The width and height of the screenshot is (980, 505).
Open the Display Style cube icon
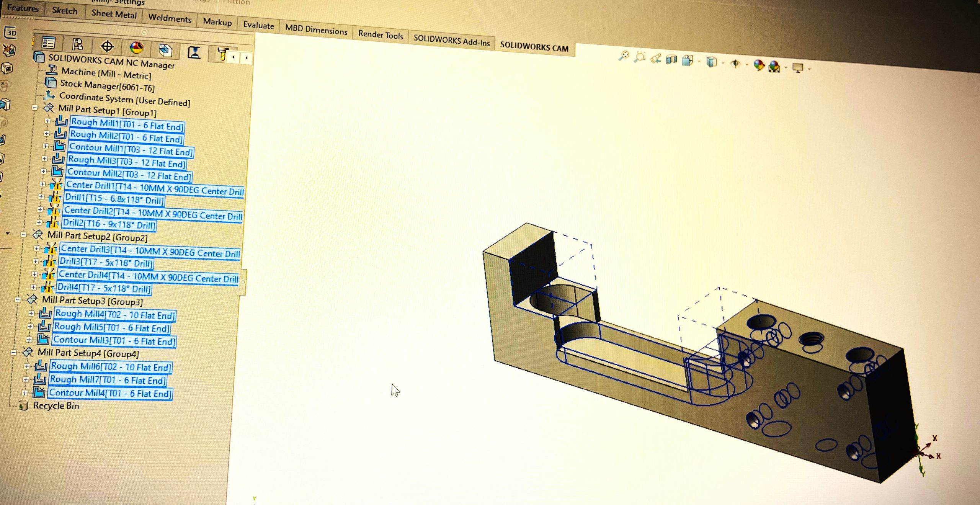(712, 62)
